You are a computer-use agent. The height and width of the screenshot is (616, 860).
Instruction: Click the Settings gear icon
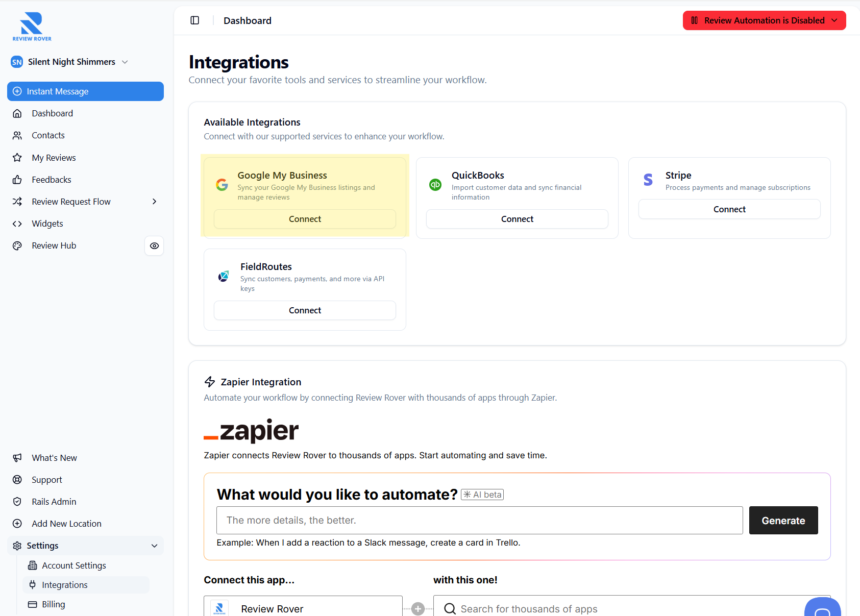tap(17, 546)
